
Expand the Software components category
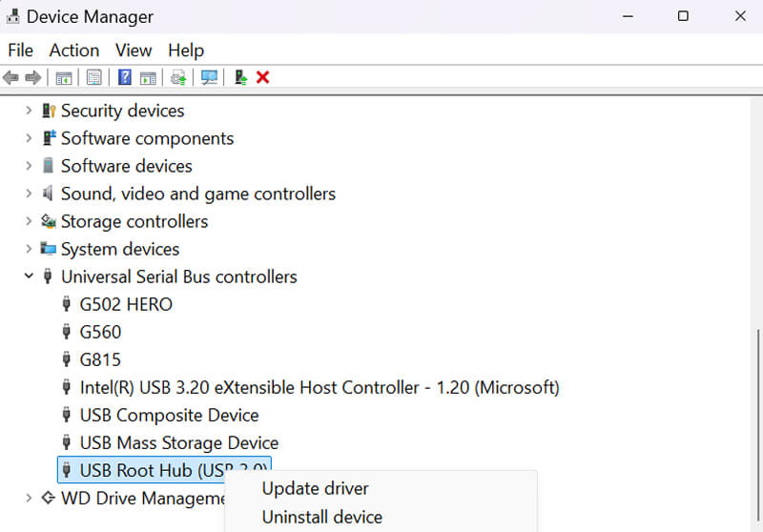click(29, 138)
